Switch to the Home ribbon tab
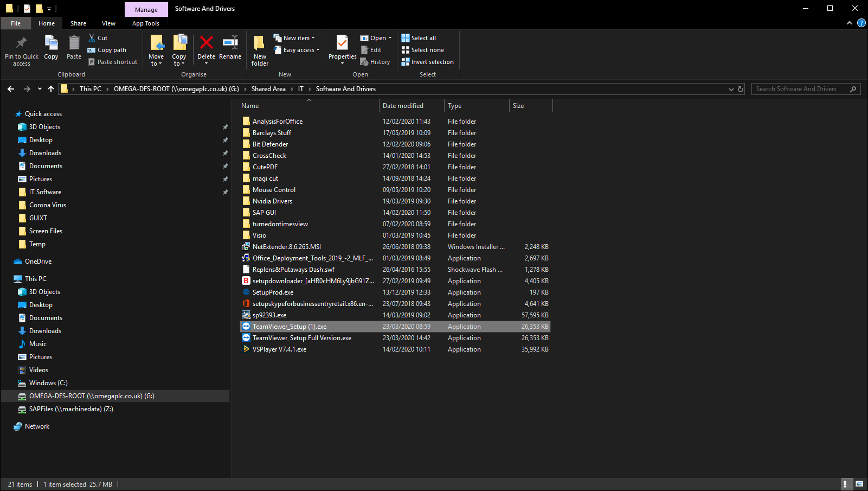Image resolution: width=868 pixels, height=491 pixels. 47,23
